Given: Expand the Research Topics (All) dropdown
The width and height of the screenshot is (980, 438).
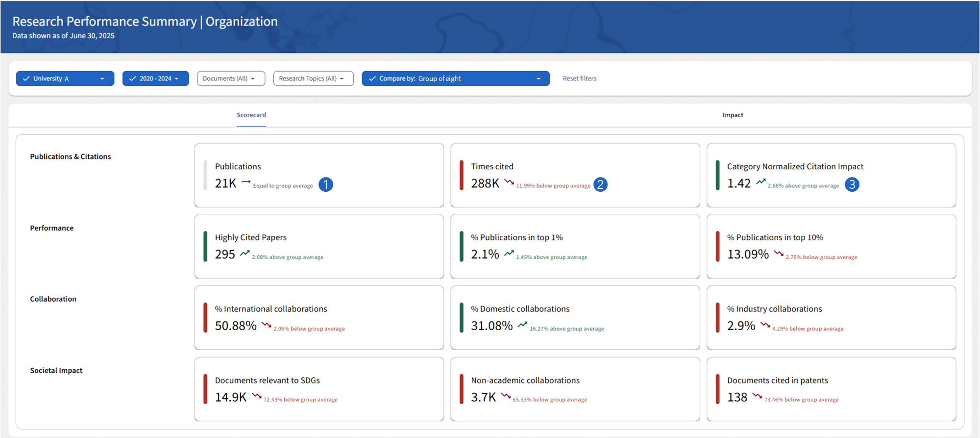Looking at the screenshot, I should [313, 78].
